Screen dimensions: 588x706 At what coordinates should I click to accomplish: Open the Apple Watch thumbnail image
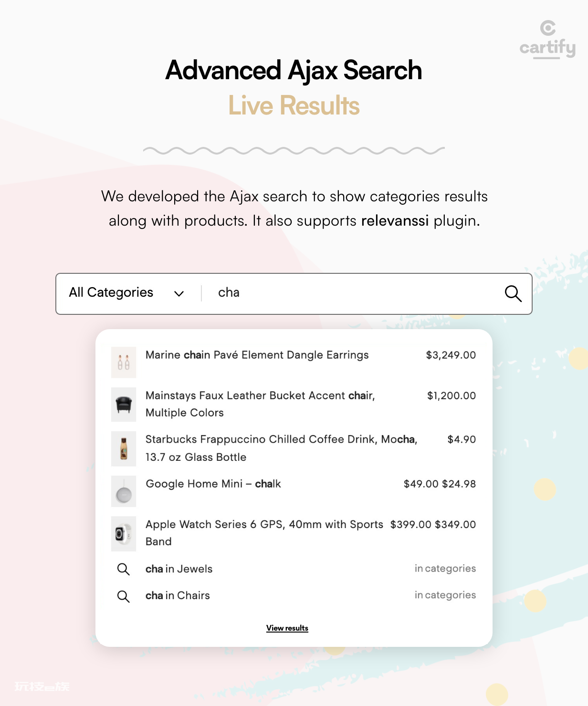(124, 534)
